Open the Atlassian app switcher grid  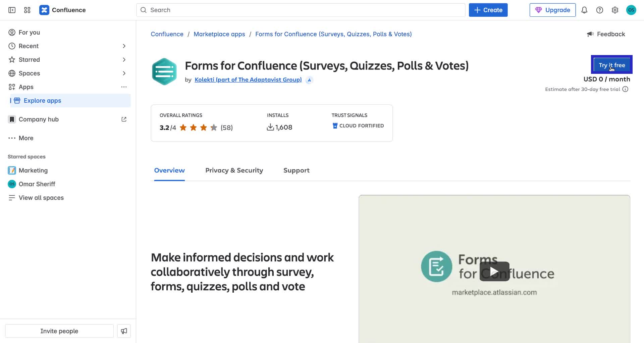[27, 10]
